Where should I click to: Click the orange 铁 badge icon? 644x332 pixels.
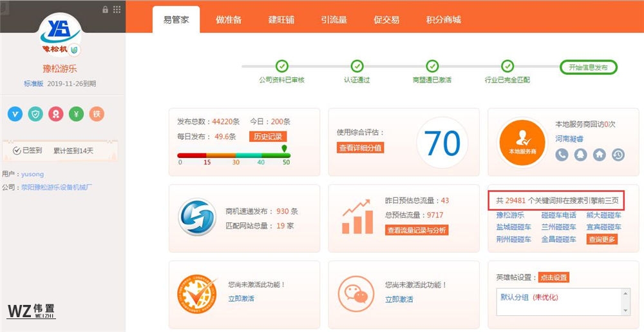[x=97, y=114]
